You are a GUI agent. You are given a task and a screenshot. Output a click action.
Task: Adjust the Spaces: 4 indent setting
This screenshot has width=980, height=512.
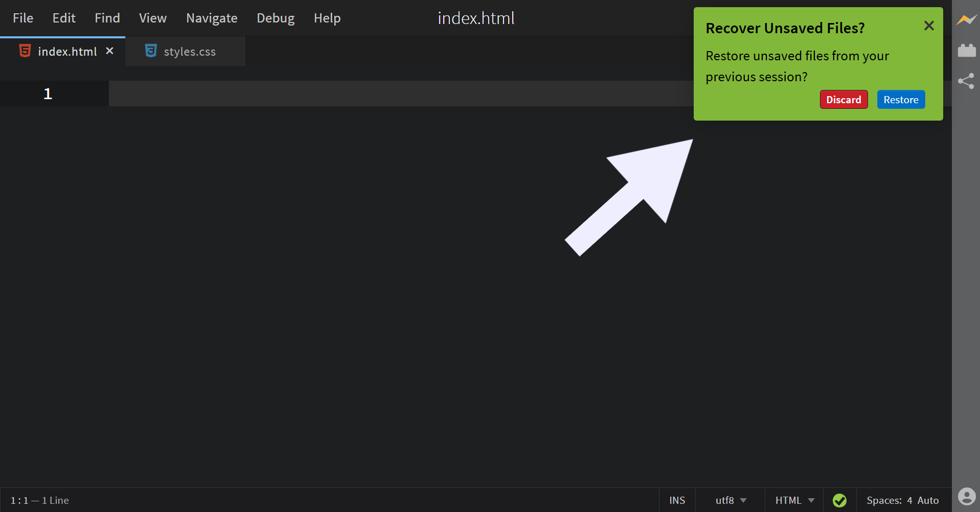click(892, 500)
